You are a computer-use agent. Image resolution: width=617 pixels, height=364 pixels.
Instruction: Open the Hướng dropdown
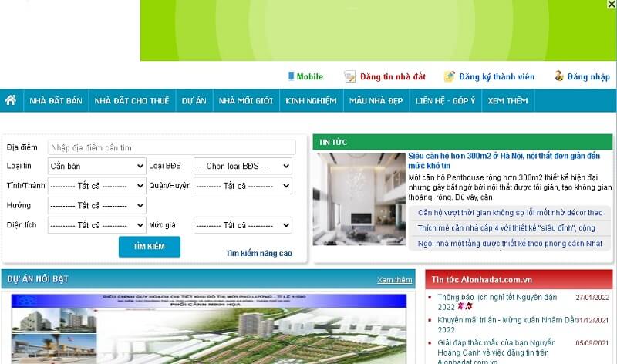97,205
